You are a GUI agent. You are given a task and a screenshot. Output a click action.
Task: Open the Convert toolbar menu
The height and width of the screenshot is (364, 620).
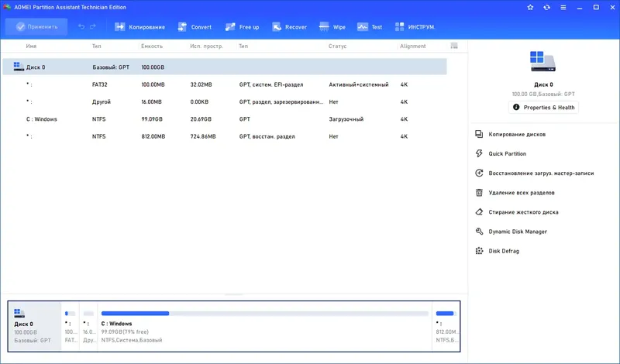point(195,27)
